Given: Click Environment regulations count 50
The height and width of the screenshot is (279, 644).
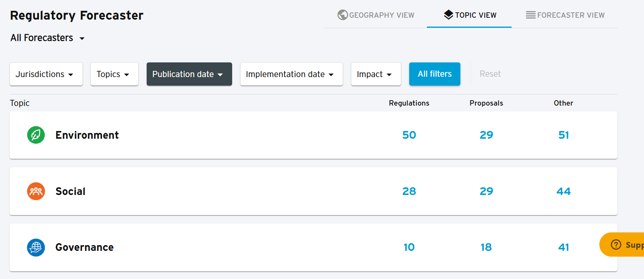Looking at the screenshot, I should pyautogui.click(x=409, y=135).
